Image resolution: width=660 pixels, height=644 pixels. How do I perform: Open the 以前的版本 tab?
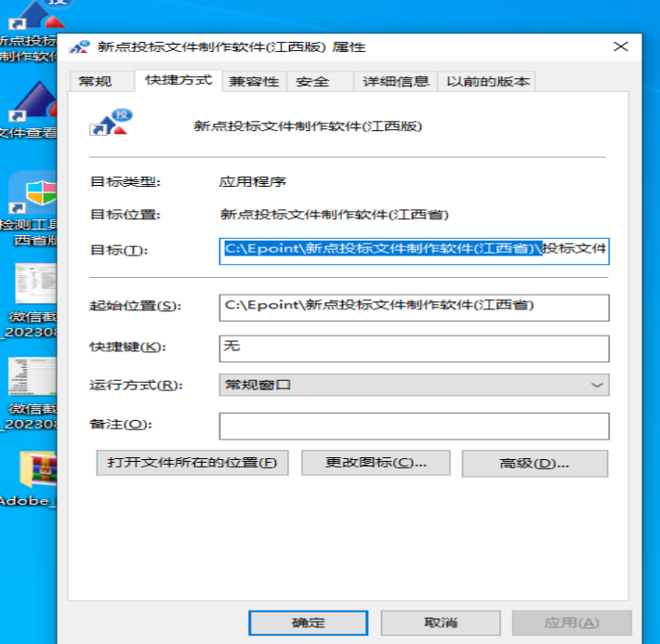pyautogui.click(x=487, y=81)
